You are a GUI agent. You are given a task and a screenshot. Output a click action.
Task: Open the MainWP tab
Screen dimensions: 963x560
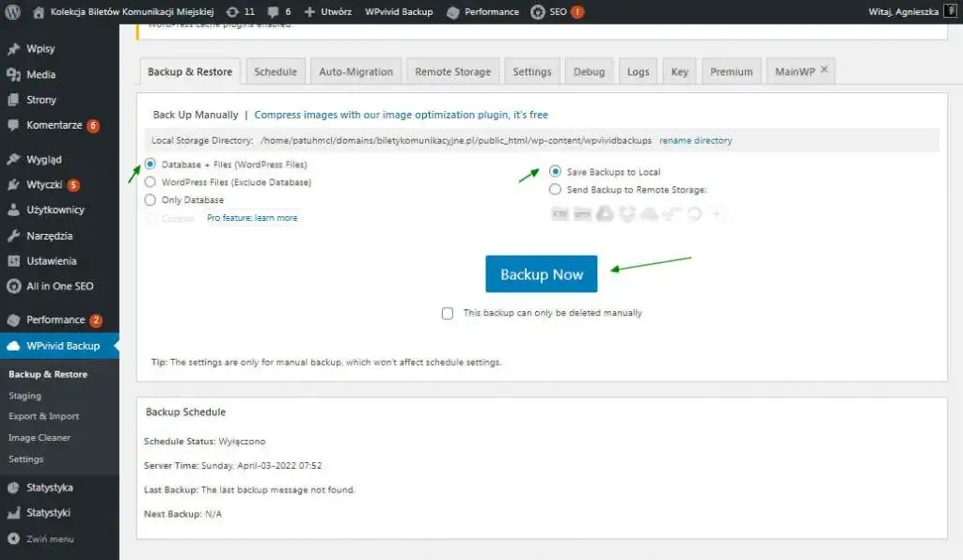(x=795, y=71)
